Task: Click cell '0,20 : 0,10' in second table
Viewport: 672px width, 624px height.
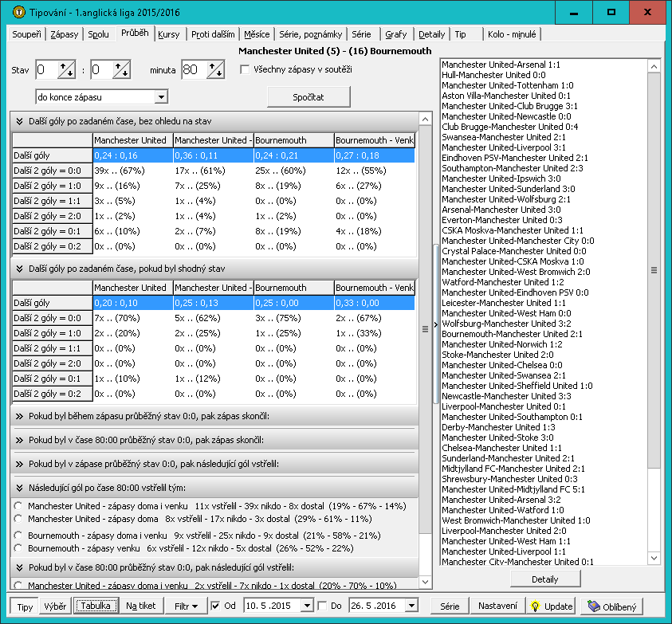Action: coord(133,303)
